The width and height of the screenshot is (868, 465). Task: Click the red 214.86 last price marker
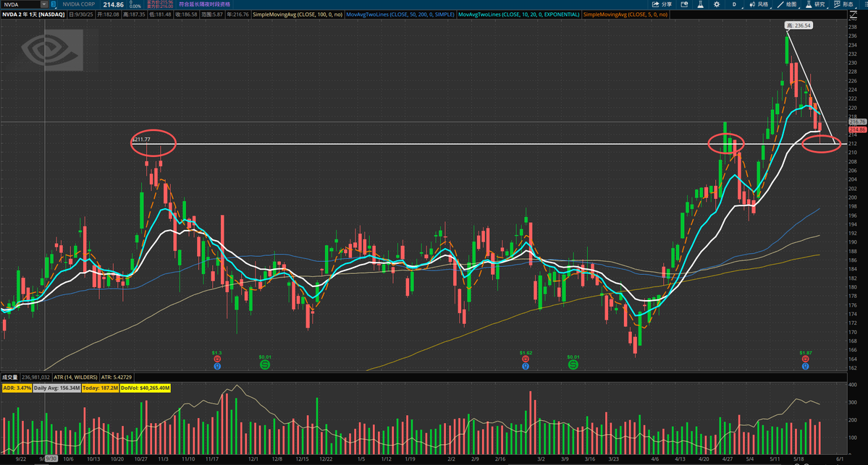point(857,129)
